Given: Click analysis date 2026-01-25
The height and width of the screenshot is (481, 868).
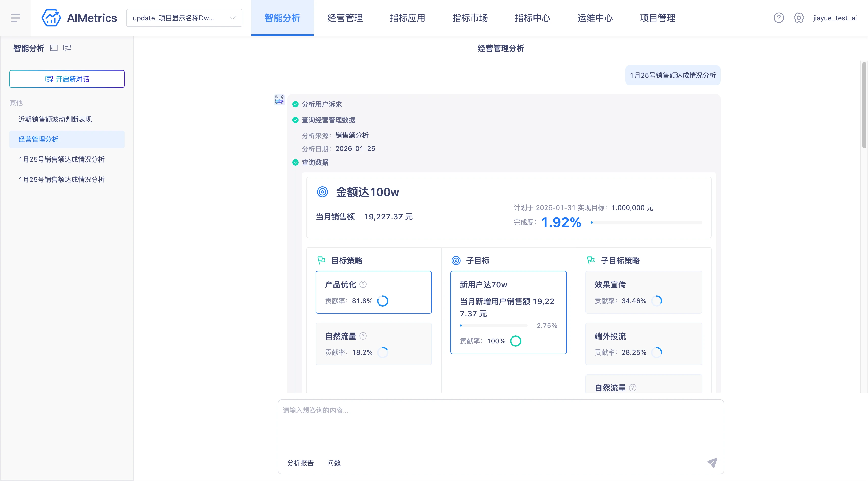Looking at the screenshot, I should click(x=355, y=148).
